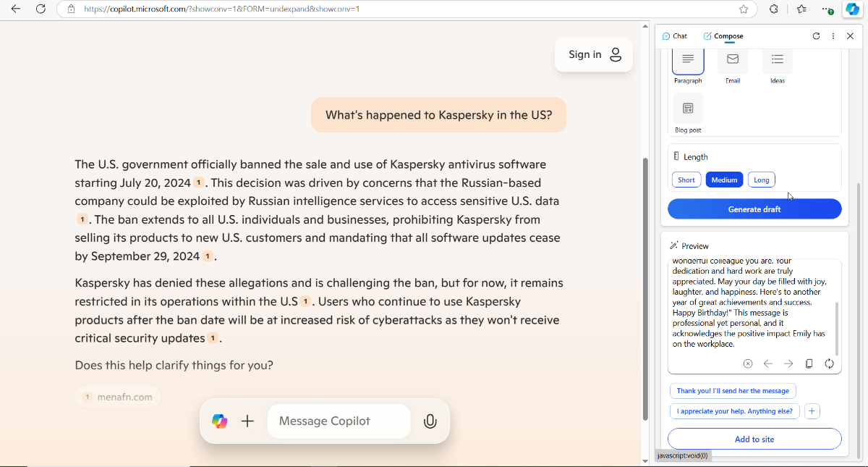
Task: Choose the Ideas format tile
Action: (778, 67)
